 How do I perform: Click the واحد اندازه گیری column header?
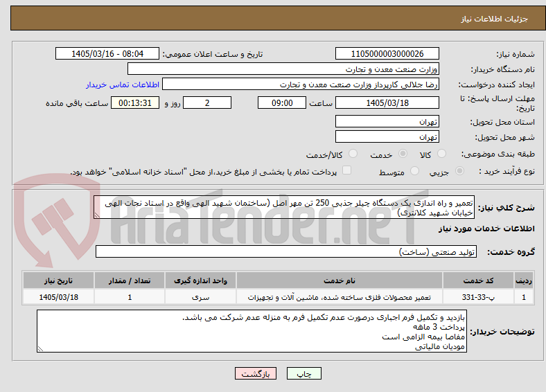[200, 280]
